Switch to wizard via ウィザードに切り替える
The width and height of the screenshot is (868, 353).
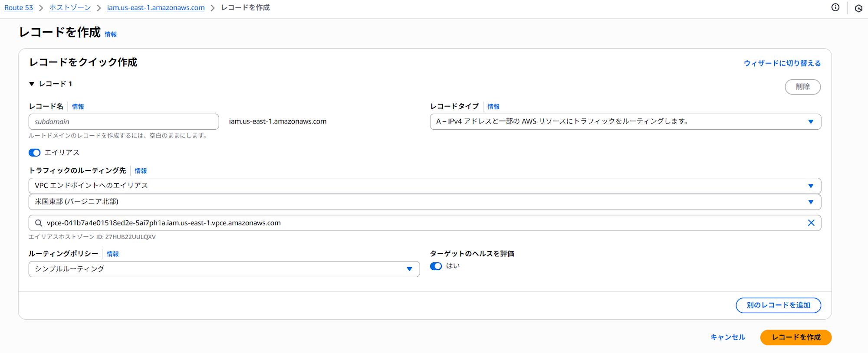(x=782, y=63)
